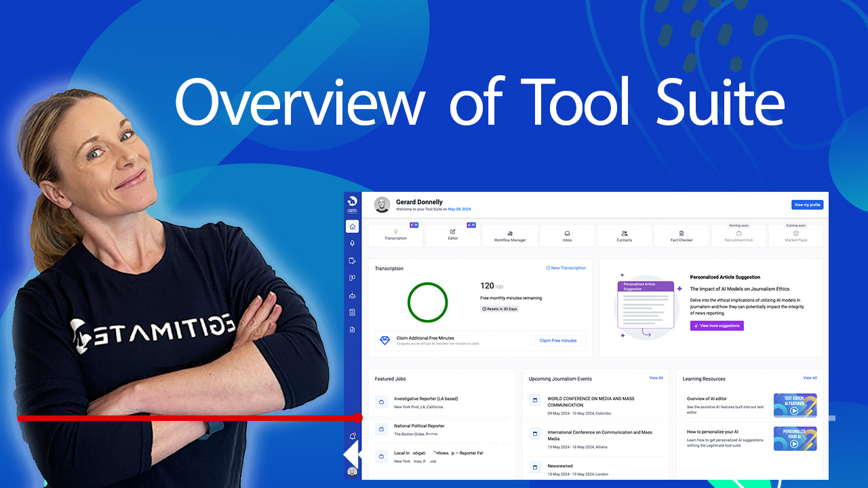
Task: Click the calendar icon for Newsrewired
Action: [534, 467]
